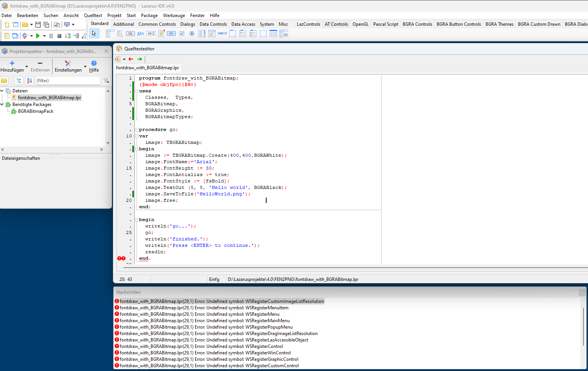The image size is (588, 371).
Task: Click the project inspector filter field
Action: click(x=67, y=81)
